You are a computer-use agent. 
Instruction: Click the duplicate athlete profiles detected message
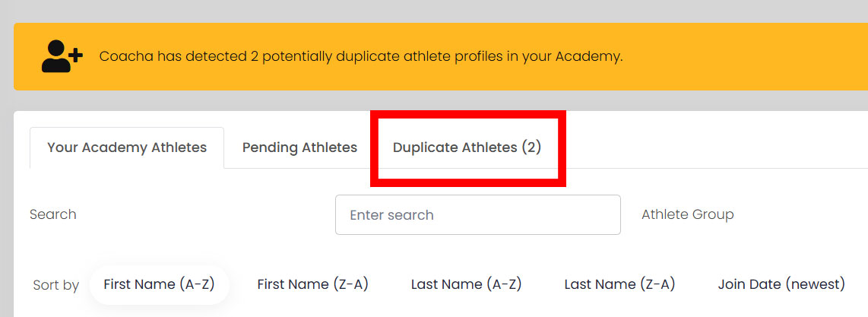[361, 56]
